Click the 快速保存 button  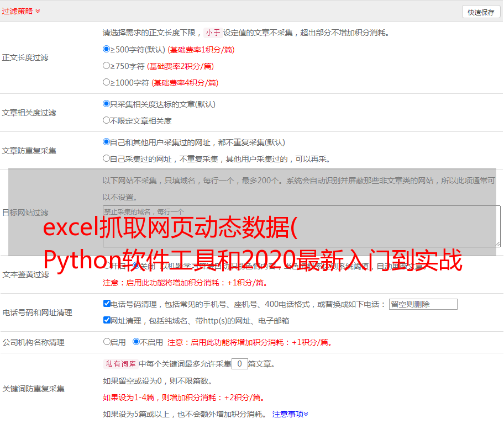(481, 12)
